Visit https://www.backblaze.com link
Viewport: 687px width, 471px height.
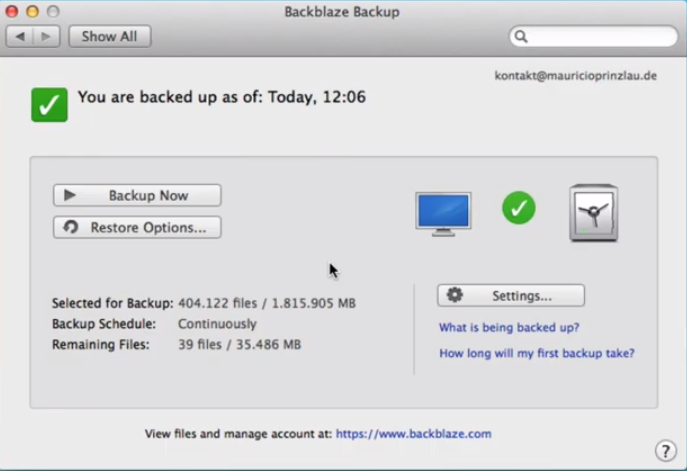pyautogui.click(x=414, y=434)
